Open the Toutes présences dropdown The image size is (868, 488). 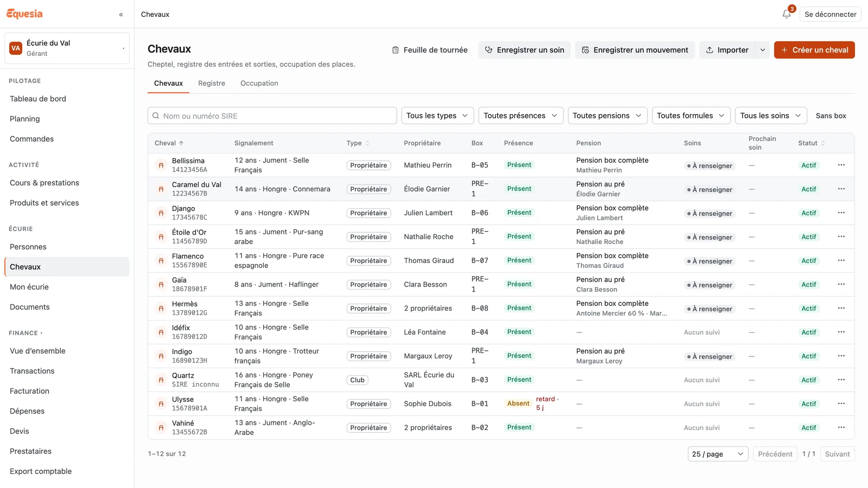(521, 116)
